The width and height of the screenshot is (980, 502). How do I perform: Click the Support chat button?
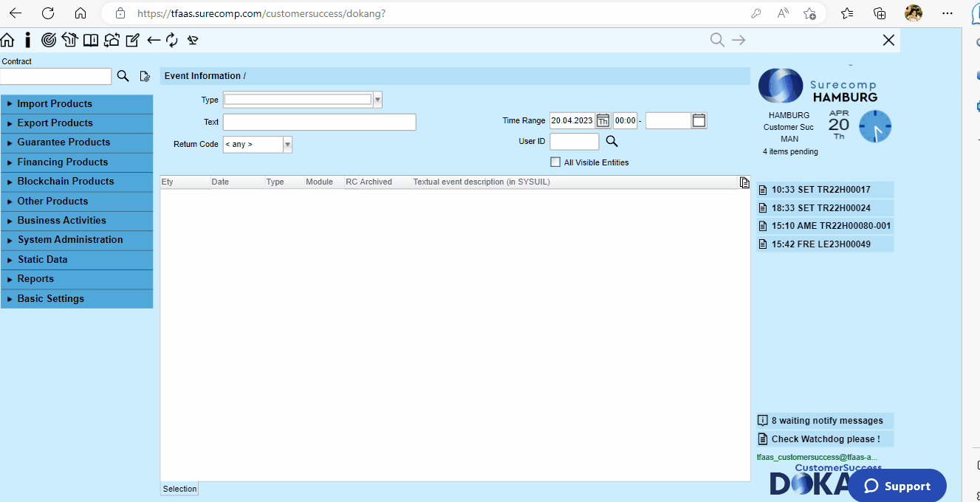point(897,486)
